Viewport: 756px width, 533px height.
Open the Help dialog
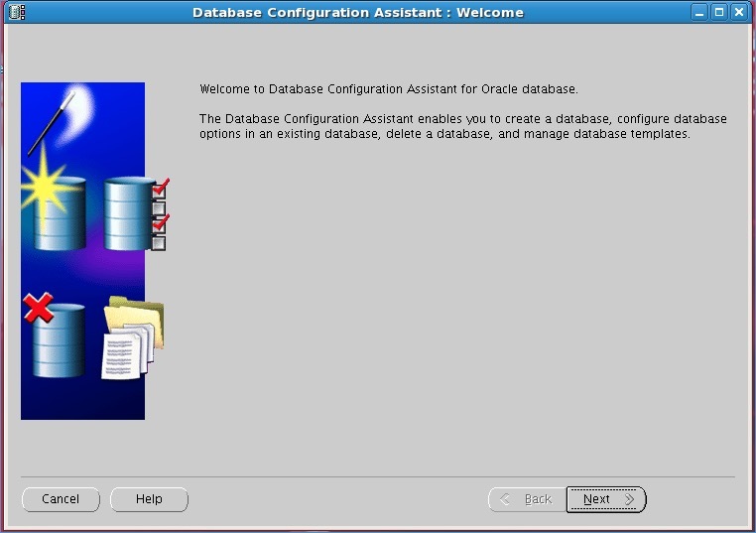point(149,499)
